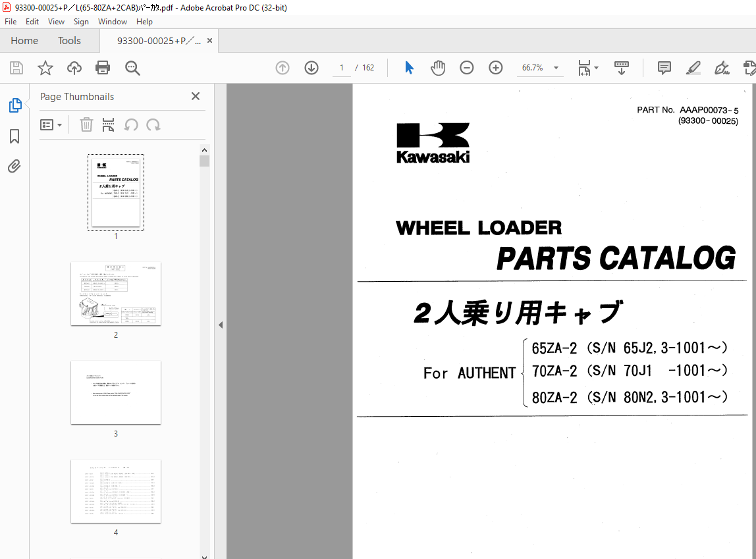The height and width of the screenshot is (559, 756).
Task: Click the current page number field
Action: click(342, 68)
